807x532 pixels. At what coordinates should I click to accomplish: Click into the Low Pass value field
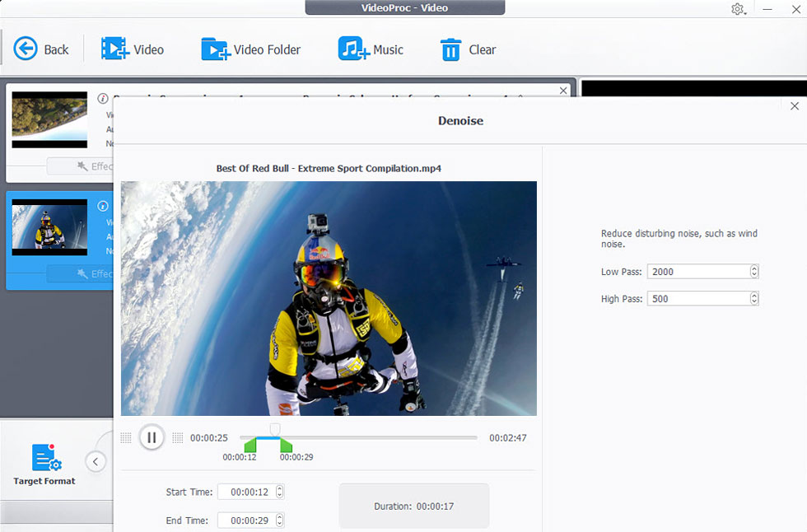[x=697, y=272]
